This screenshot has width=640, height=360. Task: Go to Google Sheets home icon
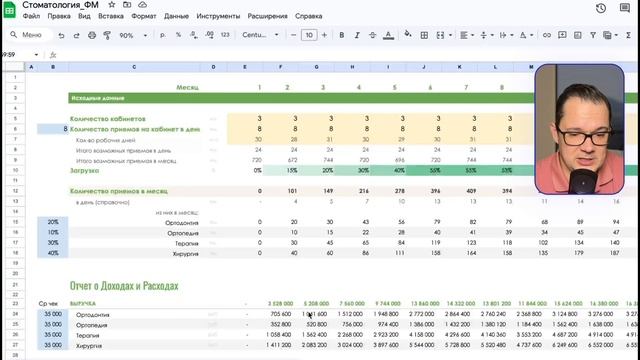(9, 10)
